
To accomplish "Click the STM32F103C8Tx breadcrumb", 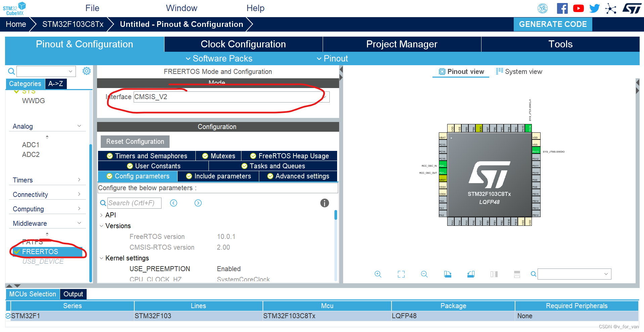I will coord(73,24).
